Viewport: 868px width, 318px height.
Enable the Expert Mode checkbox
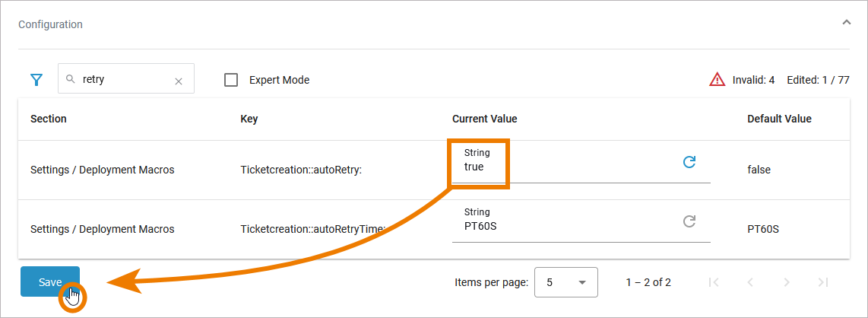(232, 80)
